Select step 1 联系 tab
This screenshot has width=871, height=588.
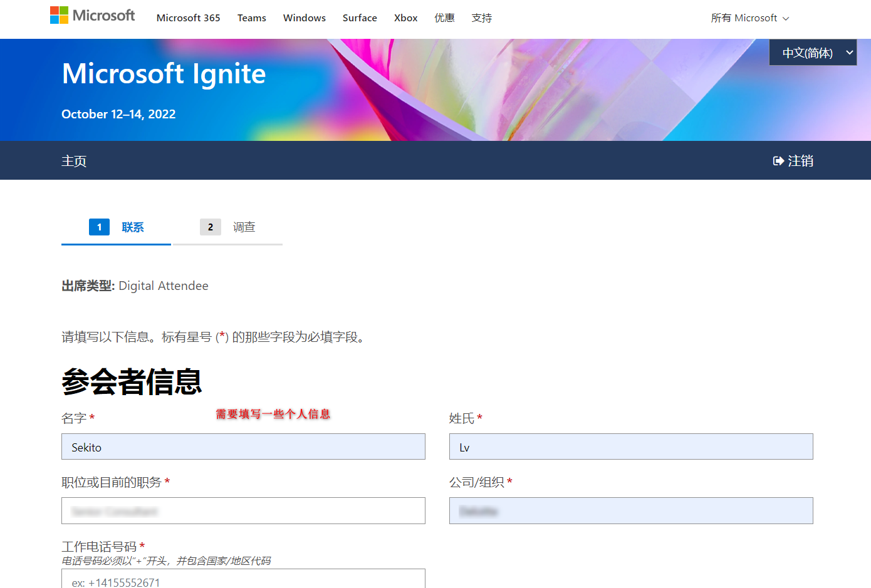116,227
